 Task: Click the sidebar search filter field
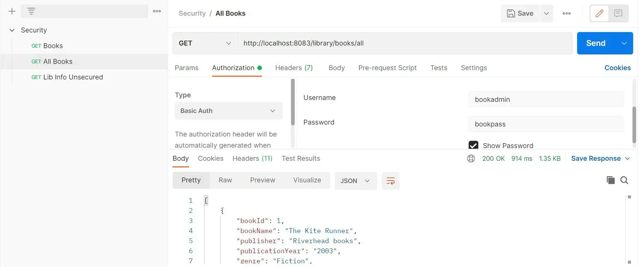pos(84,11)
